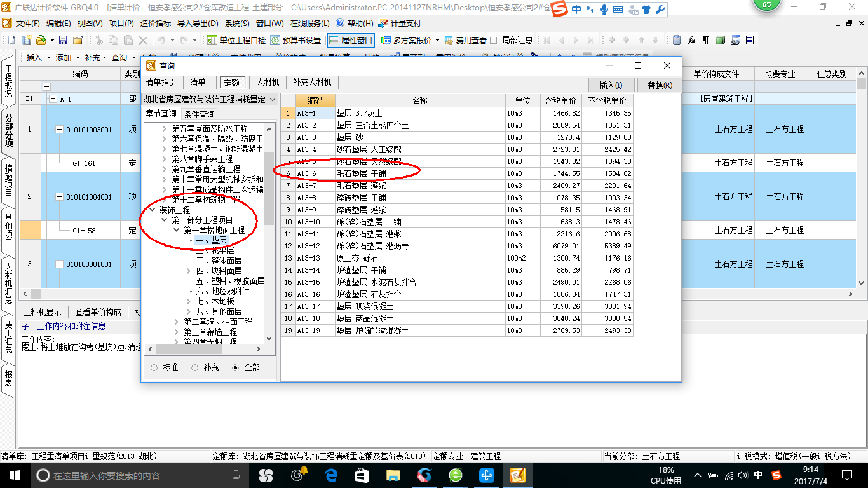Viewport: 868px width, 488px height.
Task: Open 措施项目 side tab
Action: [9, 180]
